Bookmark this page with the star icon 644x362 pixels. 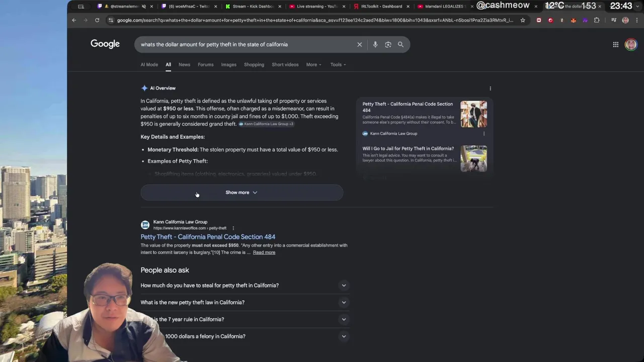click(523, 20)
